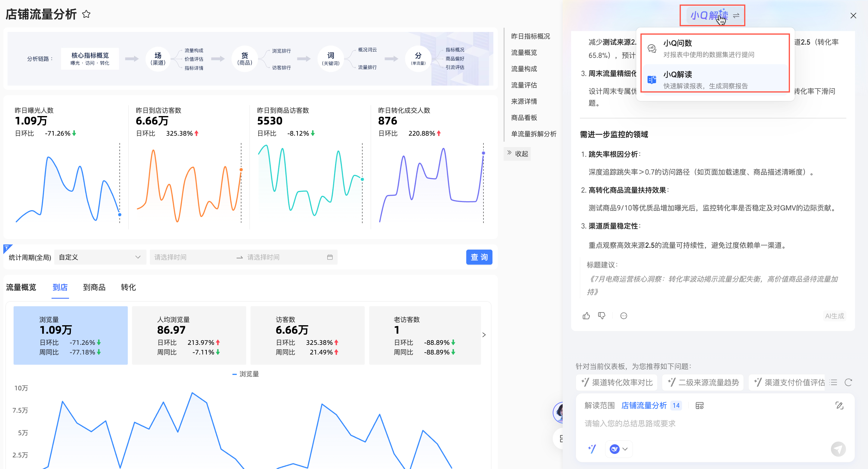Screen dimensions: 868x469
Task: Open the 自定义 period dropdown
Action: (x=100, y=257)
